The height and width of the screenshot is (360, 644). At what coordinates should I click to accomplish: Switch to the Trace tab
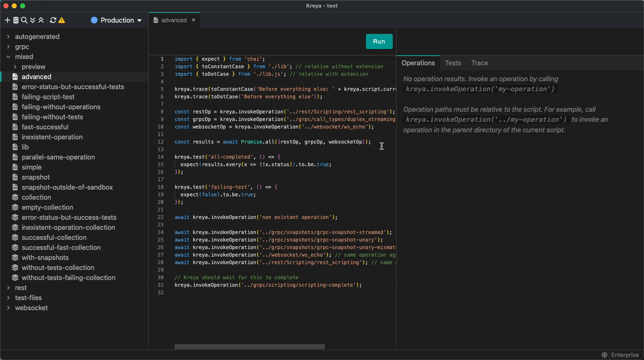479,63
